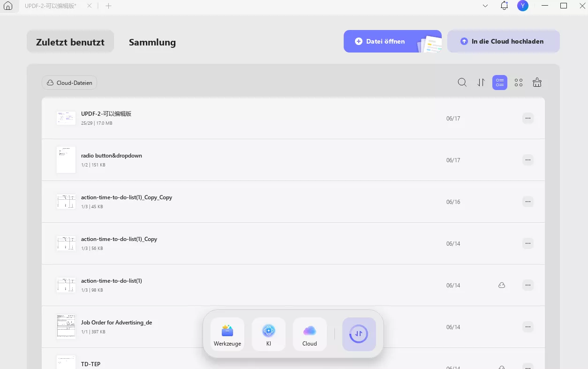Open file name UPDF-2-可以编辑版 in list
This screenshot has height=369, width=588.
pos(106,114)
